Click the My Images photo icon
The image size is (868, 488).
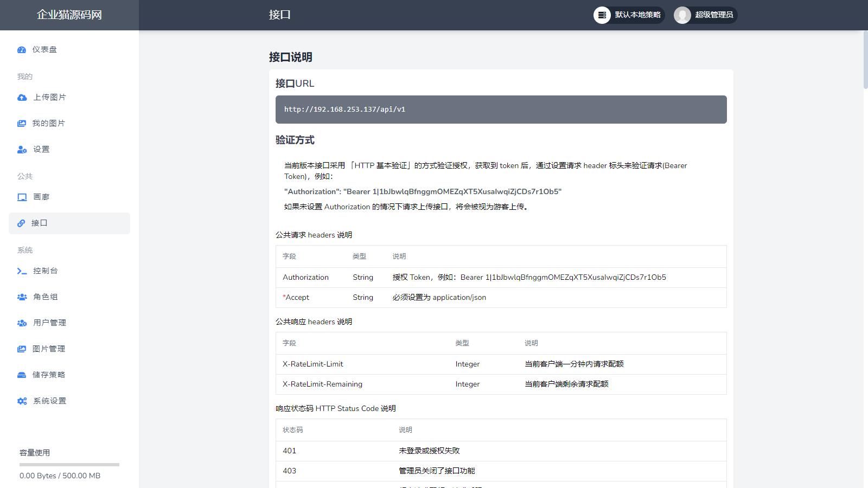pyautogui.click(x=22, y=124)
